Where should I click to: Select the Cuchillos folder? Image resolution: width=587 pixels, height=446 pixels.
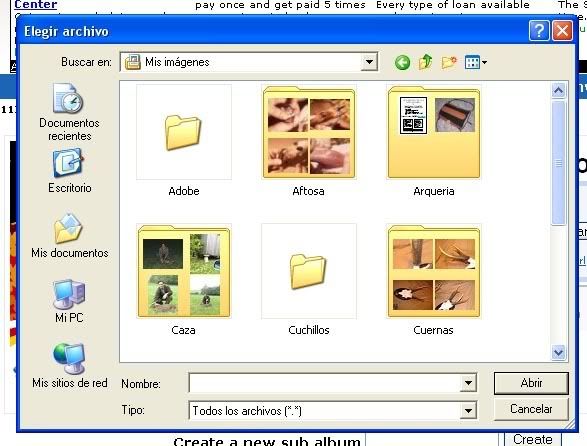point(309,271)
